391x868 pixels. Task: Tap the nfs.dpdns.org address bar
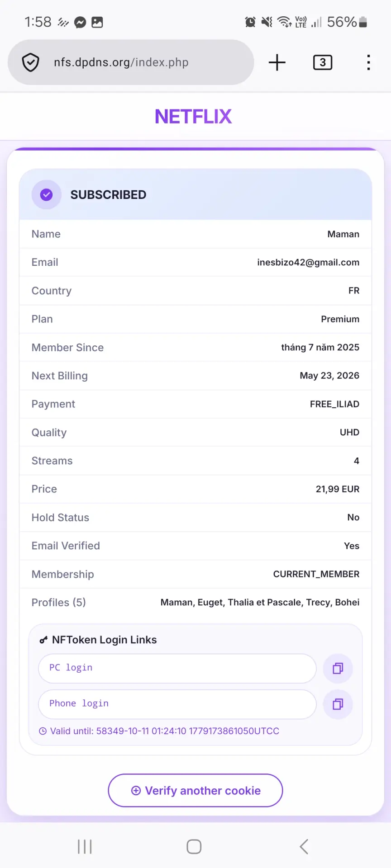tap(131, 62)
